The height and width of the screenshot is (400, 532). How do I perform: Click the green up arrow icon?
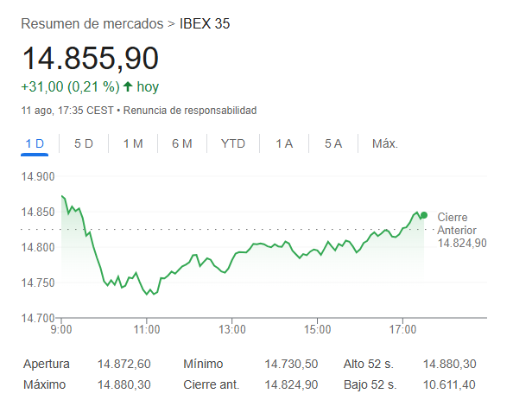pyautogui.click(x=128, y=86)
